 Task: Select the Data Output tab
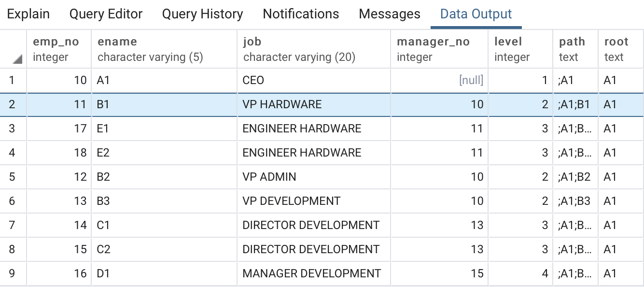pos(476,14)
